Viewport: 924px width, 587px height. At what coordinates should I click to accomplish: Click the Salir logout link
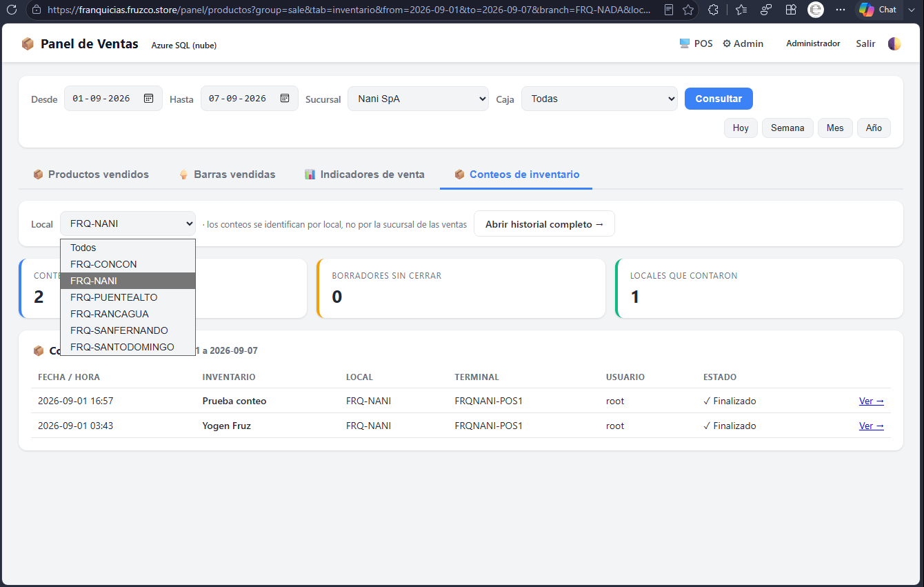tap(865, 43)
